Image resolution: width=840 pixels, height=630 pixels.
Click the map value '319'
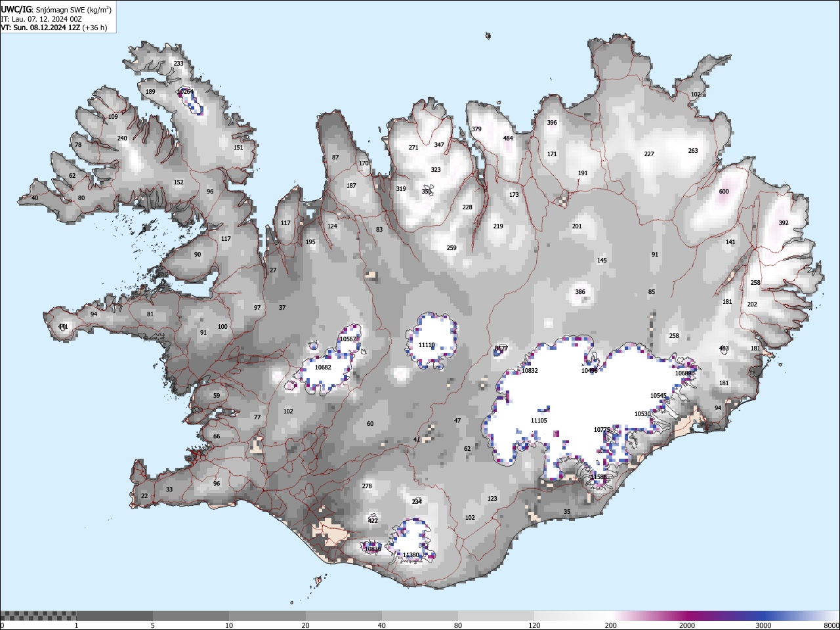pyautogui.click(x=401, y=189)
